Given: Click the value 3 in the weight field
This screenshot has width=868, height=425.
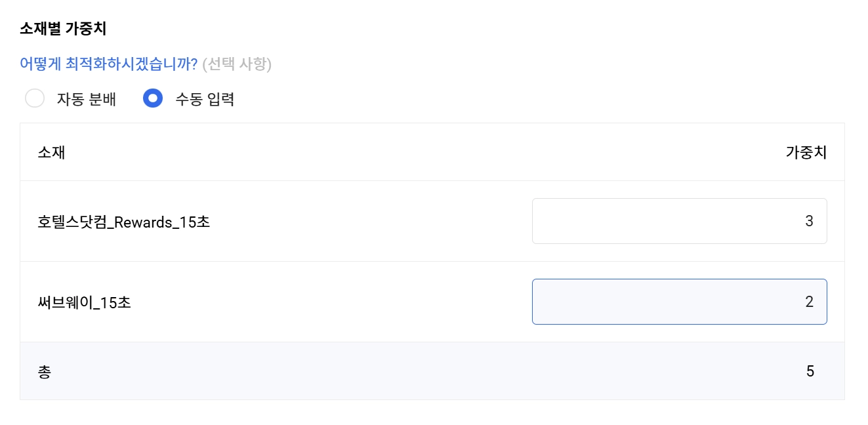Looking at the screenshot, I should tap(809, 221).
